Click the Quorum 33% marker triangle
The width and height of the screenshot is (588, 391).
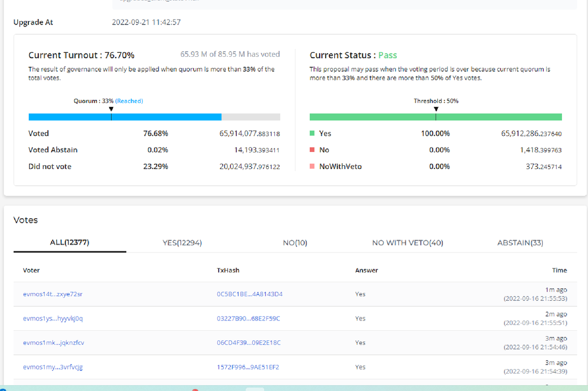pyautogui.click(x=111, y=109)
